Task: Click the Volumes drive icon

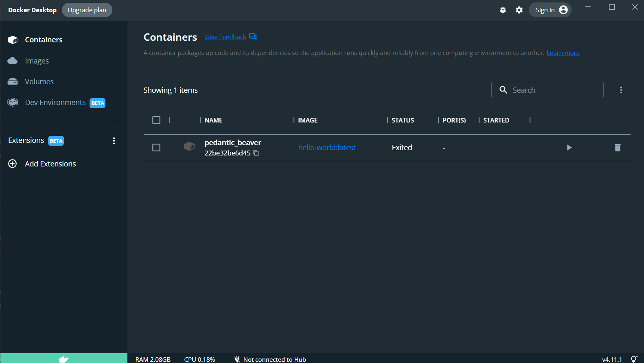Action: [13, 81]
